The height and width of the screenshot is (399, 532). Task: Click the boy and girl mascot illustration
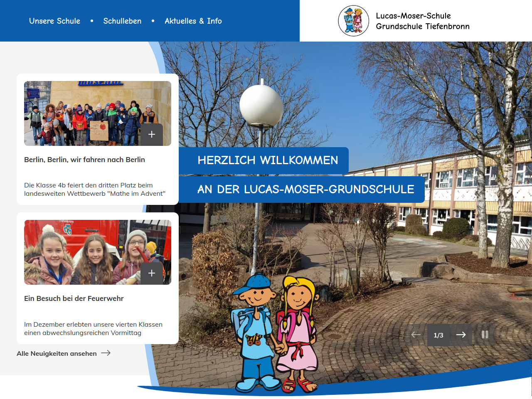coord(274,332)
